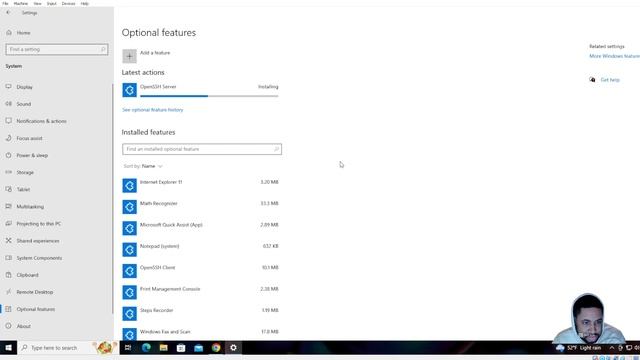Open More Windows features link
This screenshot has height=360, width=640.
tap(614, 56)
